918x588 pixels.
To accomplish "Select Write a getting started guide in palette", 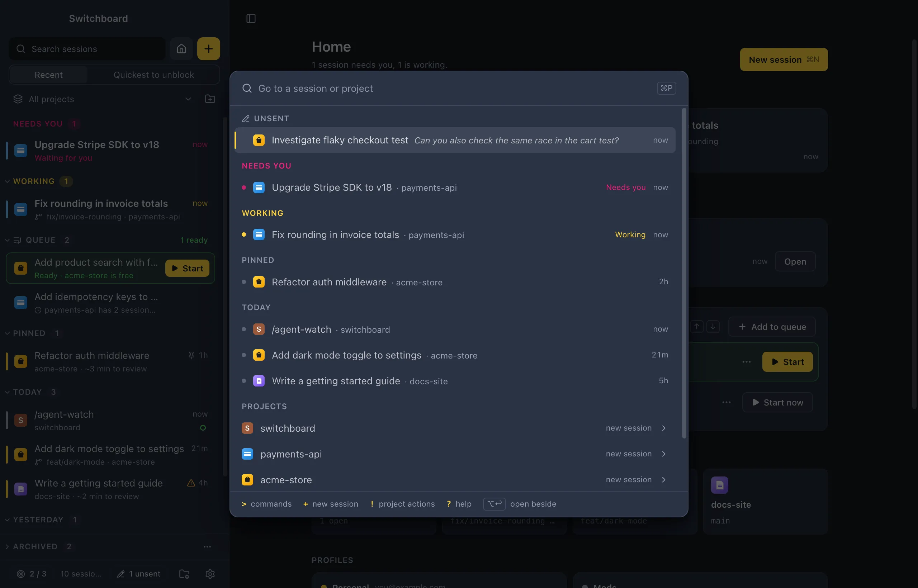I will tap(455, 381).
